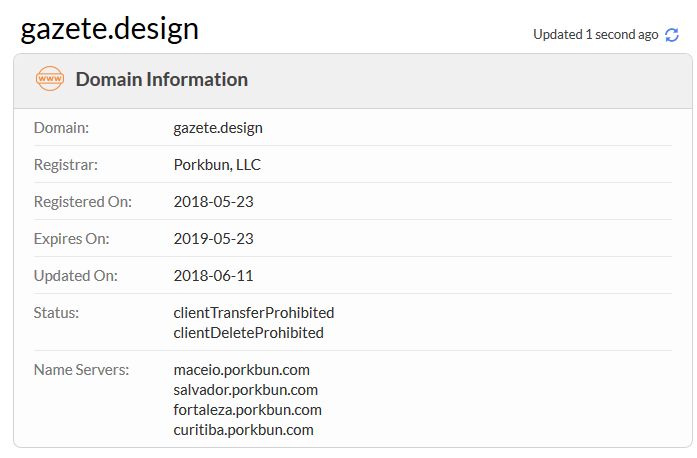This screenshot has height=458, width=697.
Task: Click the Status label
Action: point(56,313)
